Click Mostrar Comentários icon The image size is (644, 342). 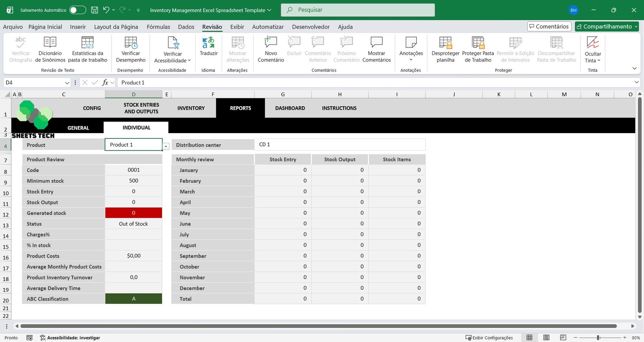click(x=376, y=49)
